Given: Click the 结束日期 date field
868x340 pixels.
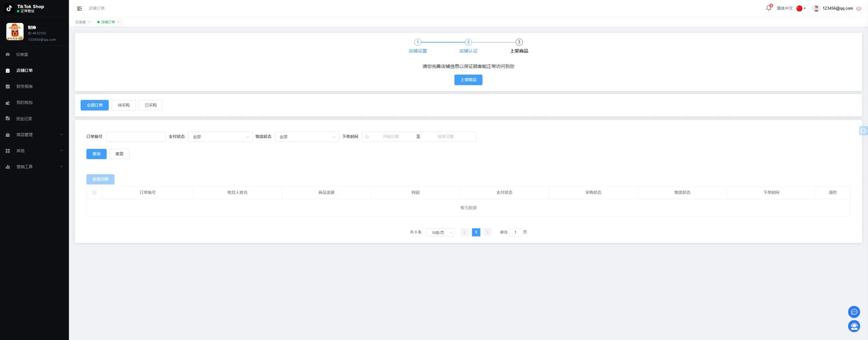Looking at the screenshot, I should coord(446,137).
